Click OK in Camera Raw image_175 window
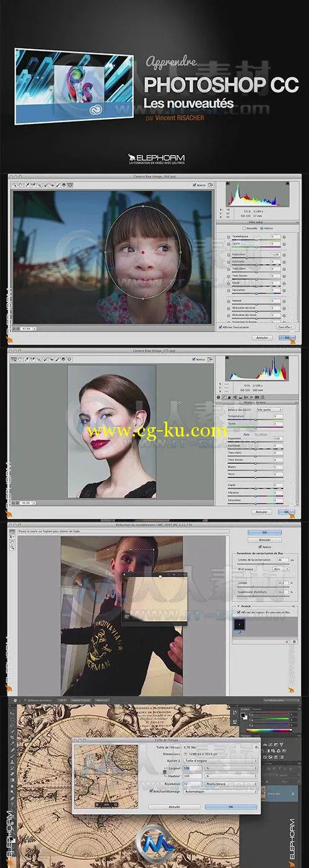The height and width of the screenshot is (868, 309). (287, 511)
